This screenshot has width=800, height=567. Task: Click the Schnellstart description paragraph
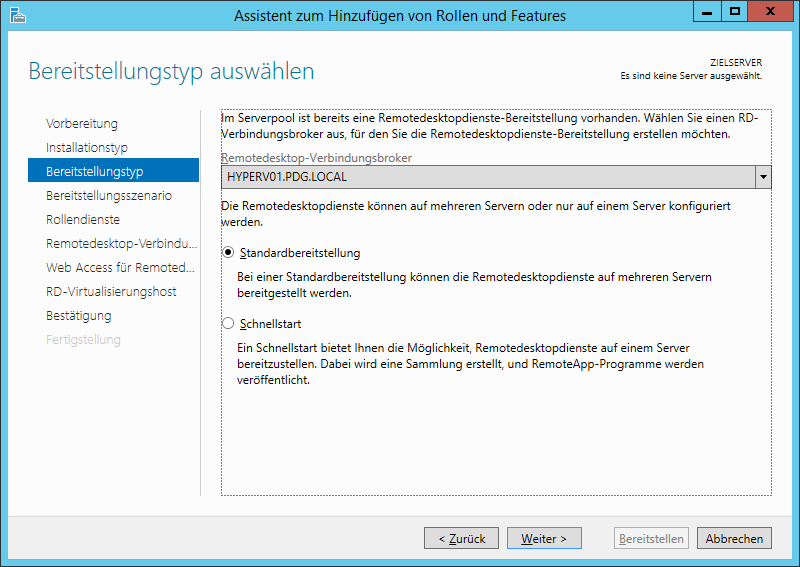(470, 364)
